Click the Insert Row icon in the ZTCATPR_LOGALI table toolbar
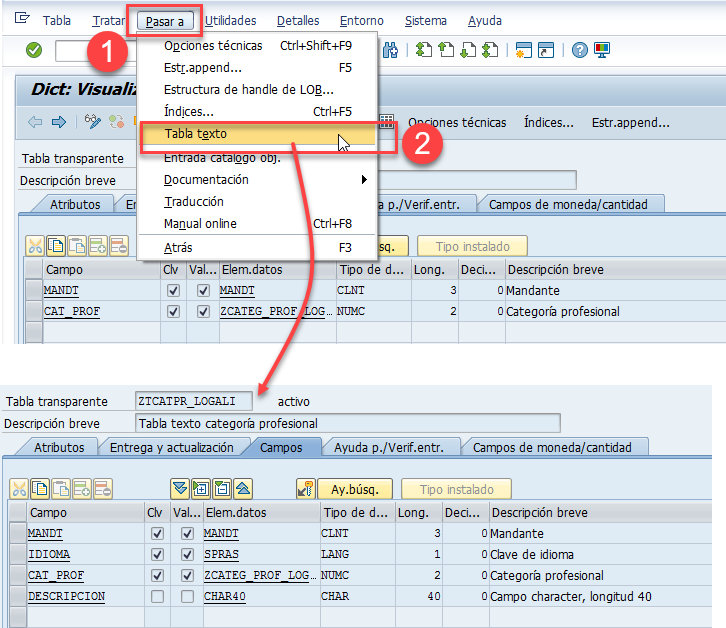Viewport: 726px width, 628px height. click(x=82, y=489)
